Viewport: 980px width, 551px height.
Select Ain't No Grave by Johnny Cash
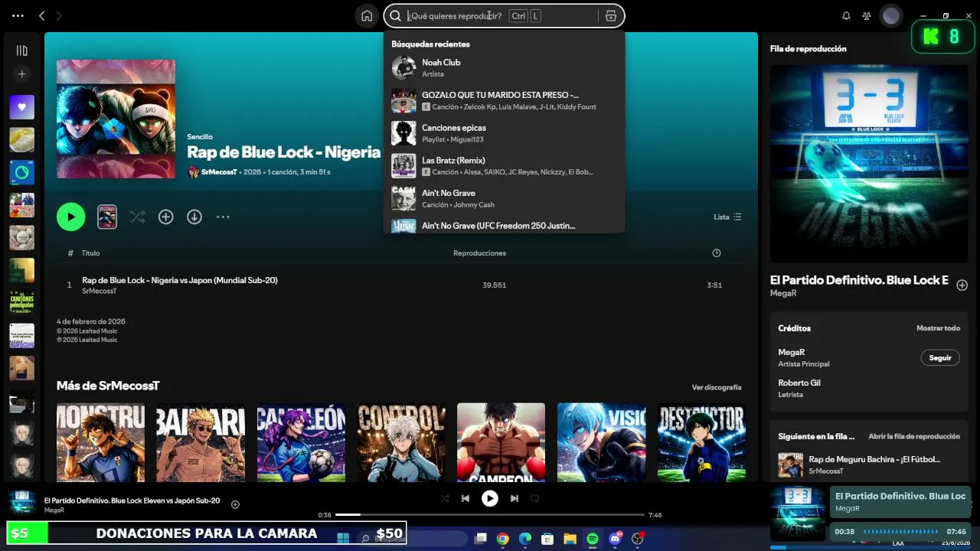coord(505,198)
